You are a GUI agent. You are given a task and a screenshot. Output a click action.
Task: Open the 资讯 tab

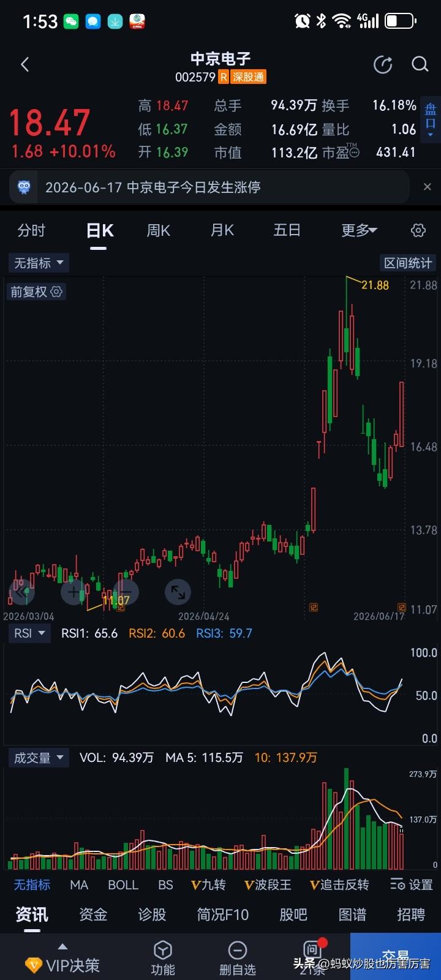[x=32, y=914]
